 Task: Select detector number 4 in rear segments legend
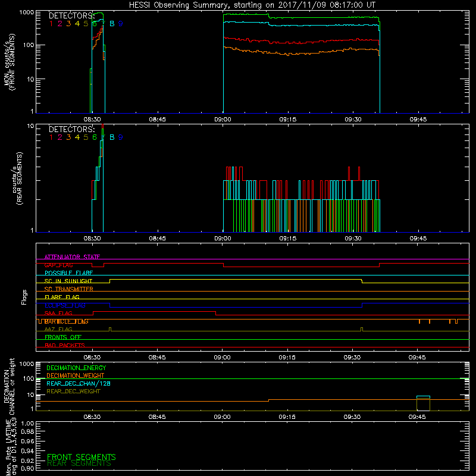[77, 137]
